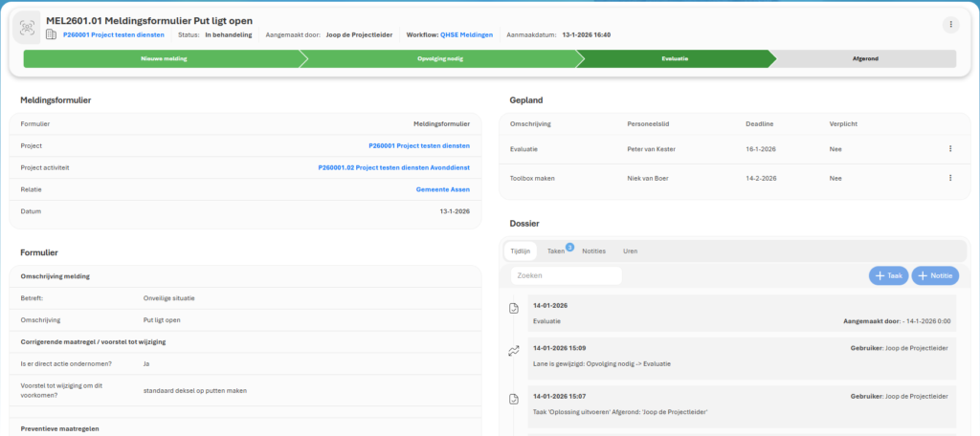Follow the Project activiteit Avonddienst link
Screen dimensions: 980x436
[x=393, y=167]
